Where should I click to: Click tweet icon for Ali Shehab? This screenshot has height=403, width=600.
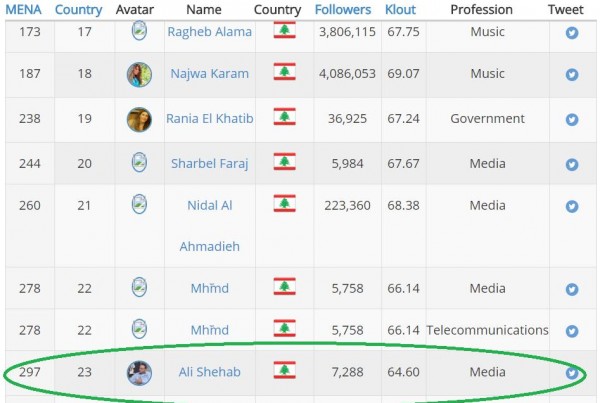(x=572, y=373)
